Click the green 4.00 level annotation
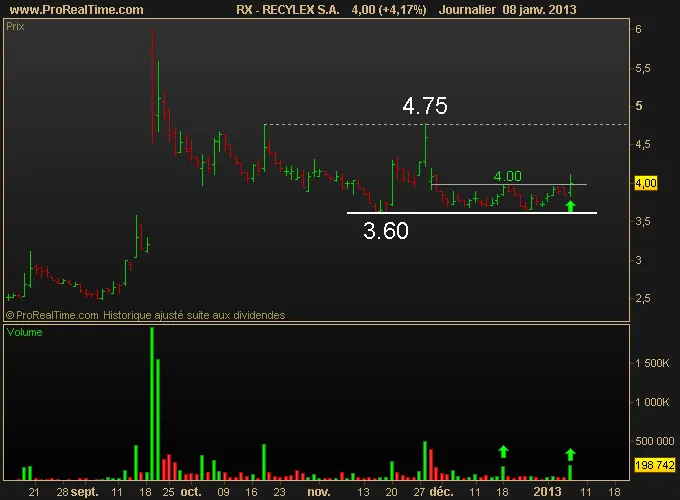This screenshot has height=500, width=680. pos(507,176)
